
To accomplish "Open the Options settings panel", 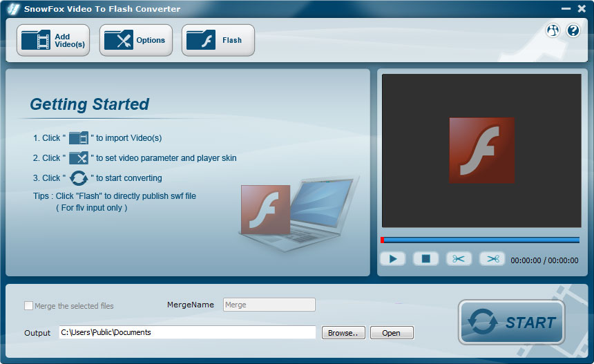I will point(135,41).
